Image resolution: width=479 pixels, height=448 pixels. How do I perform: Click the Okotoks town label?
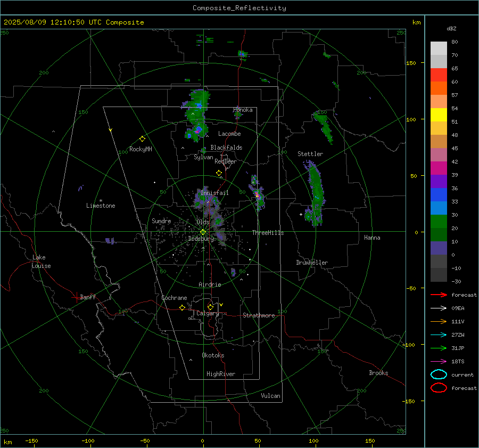click(x=213, y=355)
